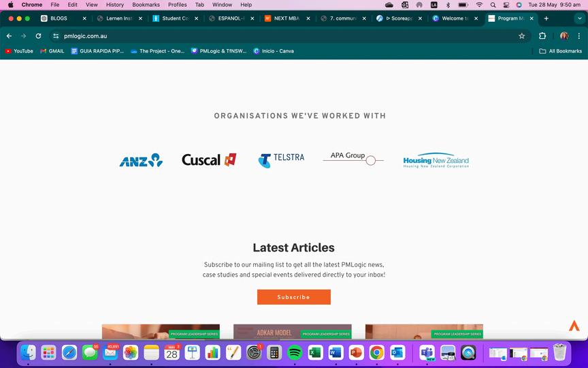This screenshot has width=588, height=368.
Task: Bookmark this page with the star icon
Action: tap(521, 36)
